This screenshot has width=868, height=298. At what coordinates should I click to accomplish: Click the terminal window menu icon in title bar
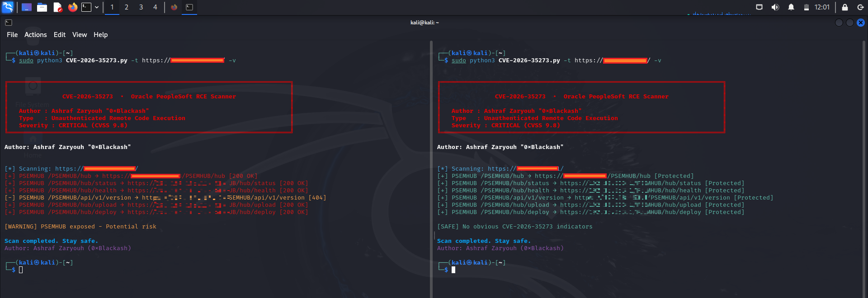9,22
